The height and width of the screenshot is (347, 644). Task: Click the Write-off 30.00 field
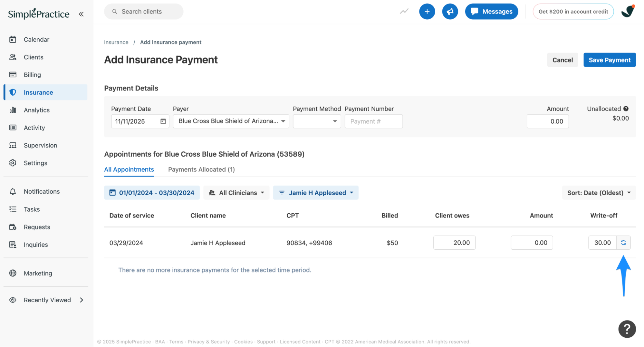pyautogui.click(x=602, y=243)
